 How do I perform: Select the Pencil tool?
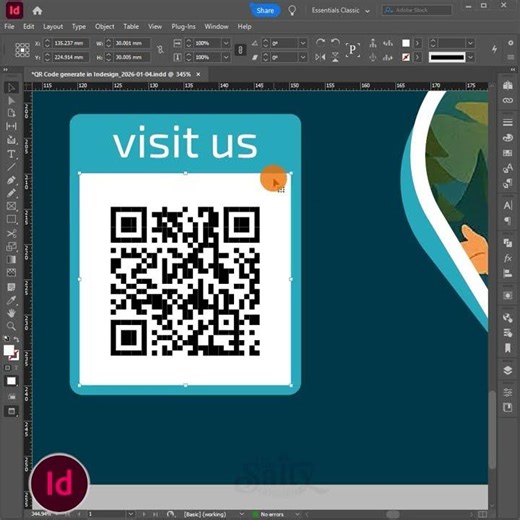point(11,193)
